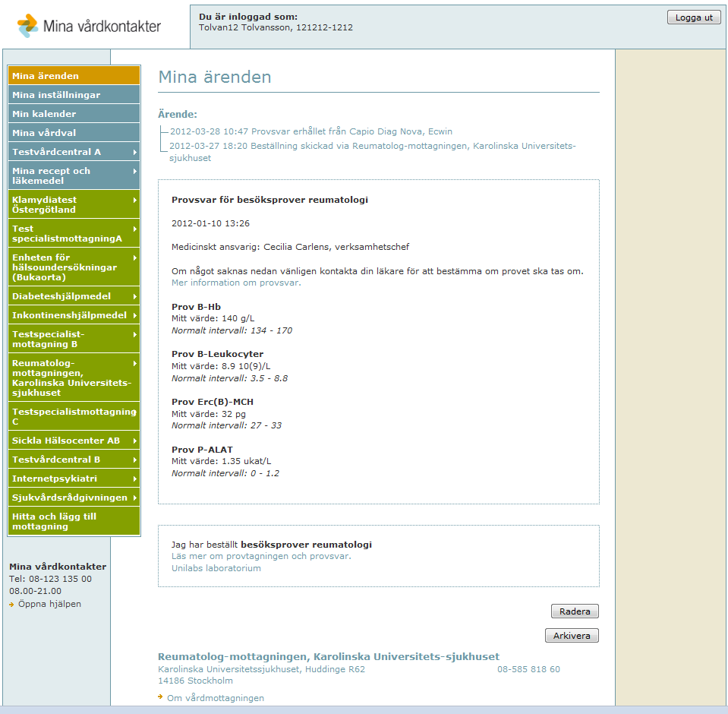
Task: Click the Prov Erc(B)-MCH heading
Action: tap(213, 402)
